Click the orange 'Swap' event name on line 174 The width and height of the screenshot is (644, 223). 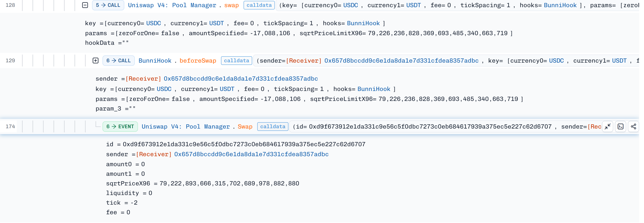coord(245,127)
